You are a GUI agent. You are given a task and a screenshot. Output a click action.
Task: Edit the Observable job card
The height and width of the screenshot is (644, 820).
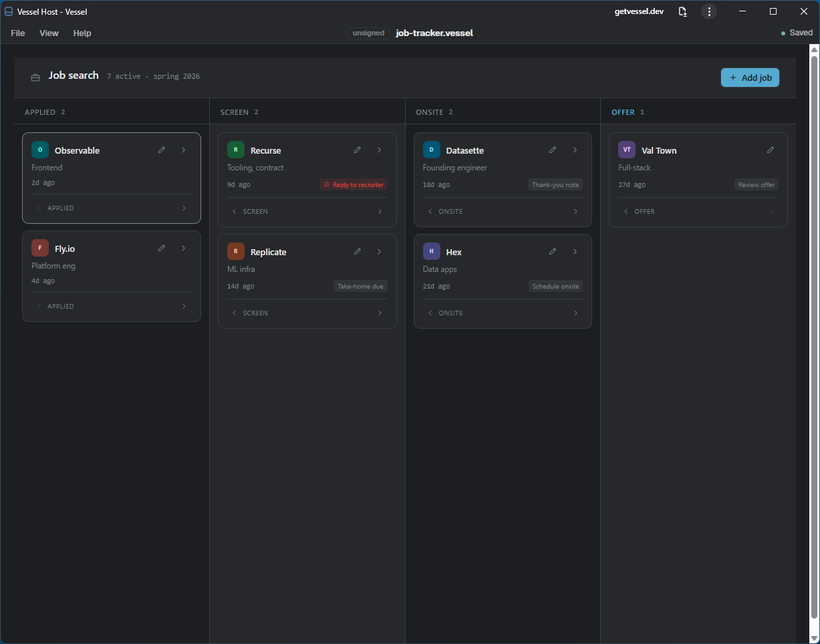point(162,150)
